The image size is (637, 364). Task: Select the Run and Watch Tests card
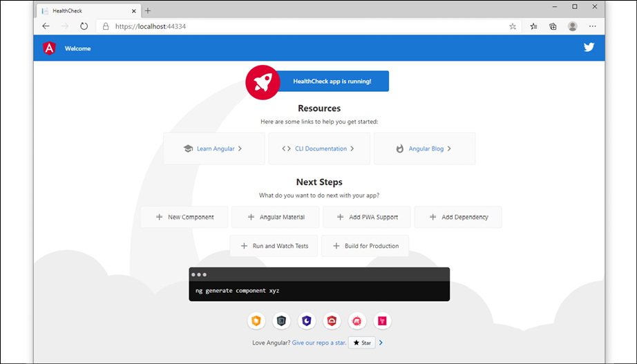click(274, 246)
